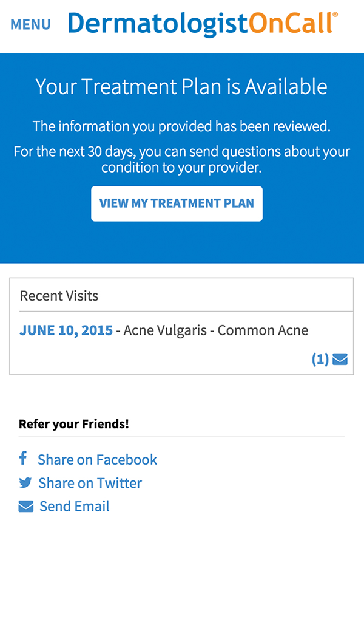This screenshot has height=622, width=364.
Task: Open provider messages from the visit card envelope
Action: (x=340, y=359)
